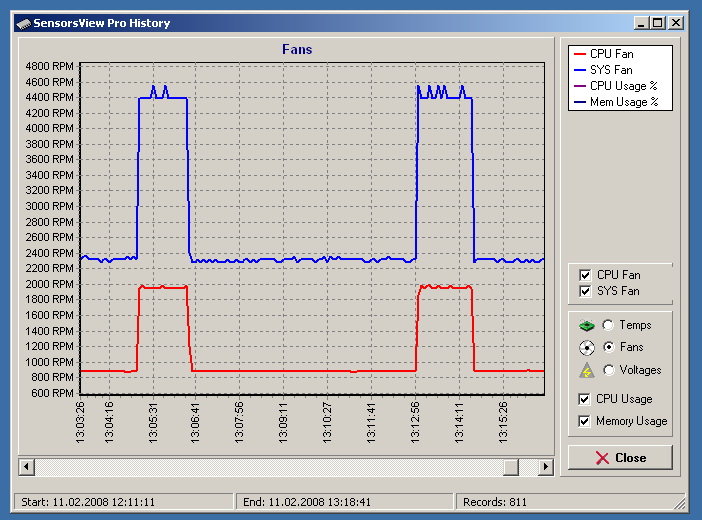Click the blue SYS Fan legend swatch
The image size is (702, 520).
[x=580, y=70]
